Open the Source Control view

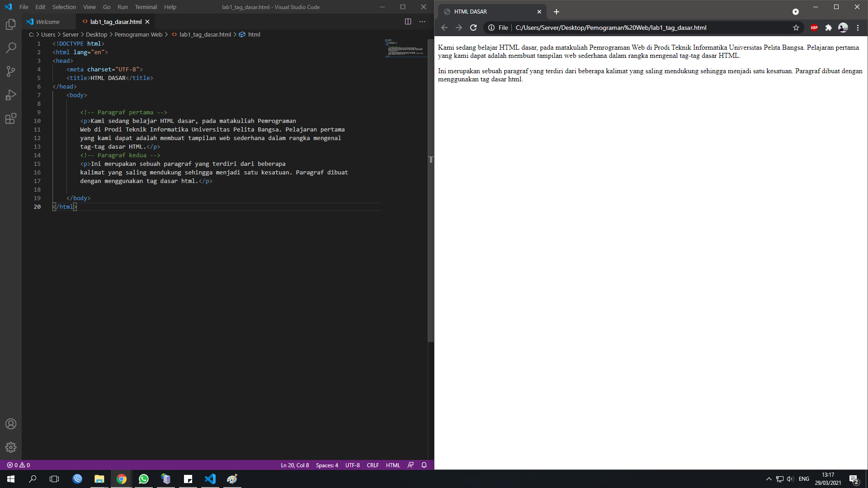point(11,71)
